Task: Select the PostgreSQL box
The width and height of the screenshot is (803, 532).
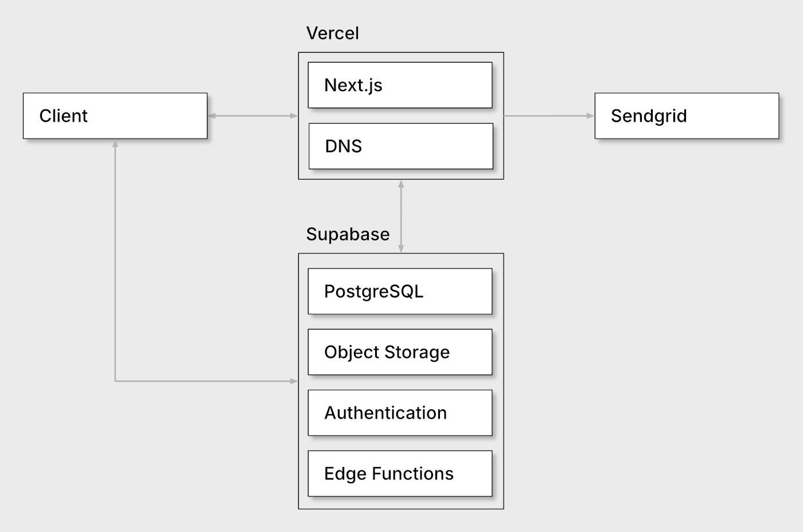Action: [400, 291]
